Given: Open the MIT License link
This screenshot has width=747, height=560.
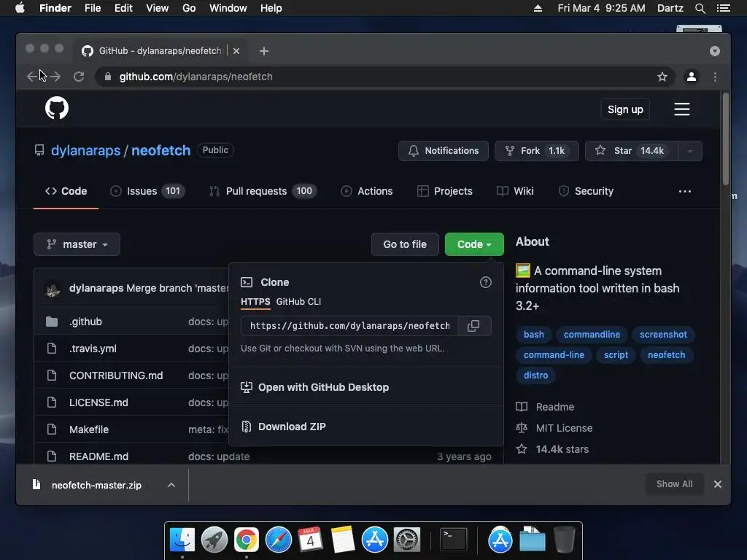Looking at the screenshot, I should [564, 428].
